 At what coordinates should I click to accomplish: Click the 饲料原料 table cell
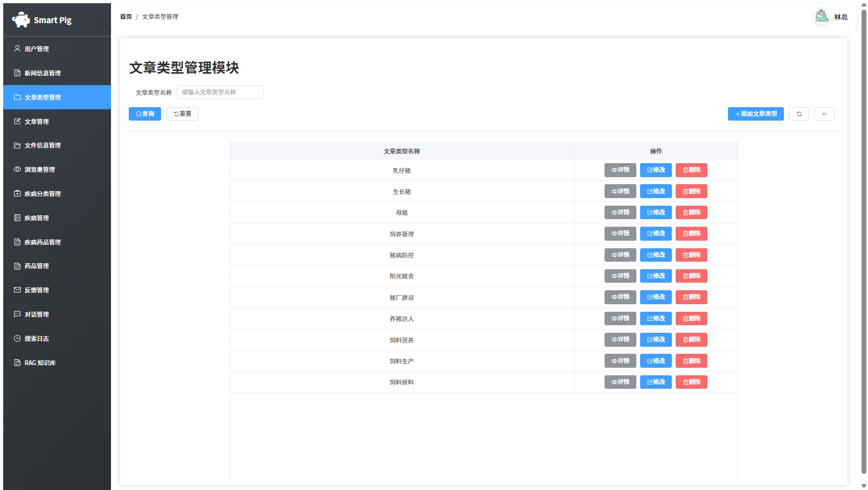pos(402,382)
